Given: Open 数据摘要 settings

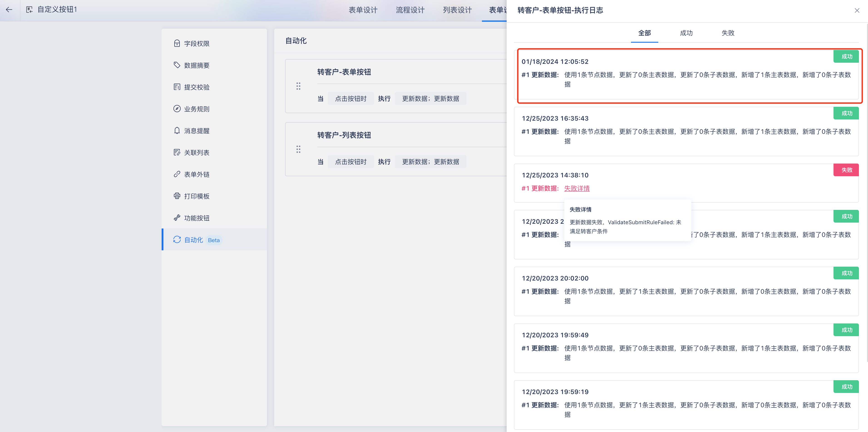Looking at the screenshot, I should point(214,65).
